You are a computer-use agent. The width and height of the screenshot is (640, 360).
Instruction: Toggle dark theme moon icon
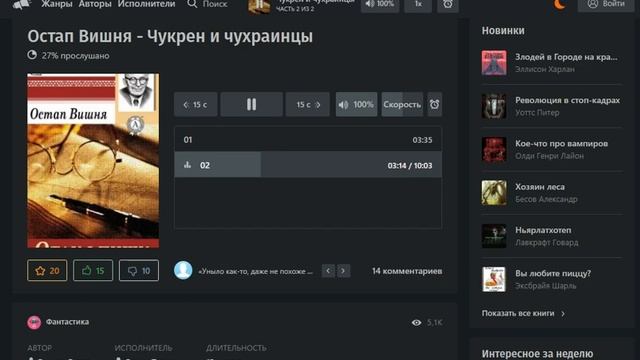(560, 4)
